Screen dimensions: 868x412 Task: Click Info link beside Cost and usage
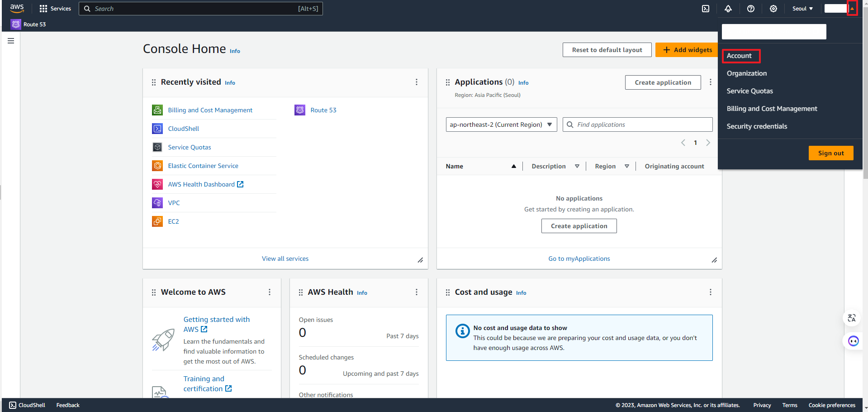coord(521,293)
